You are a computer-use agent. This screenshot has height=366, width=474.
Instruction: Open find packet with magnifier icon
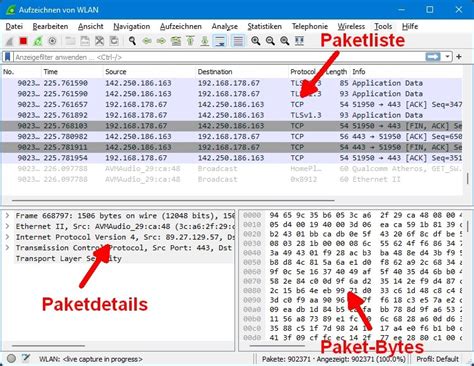[132, 41]
